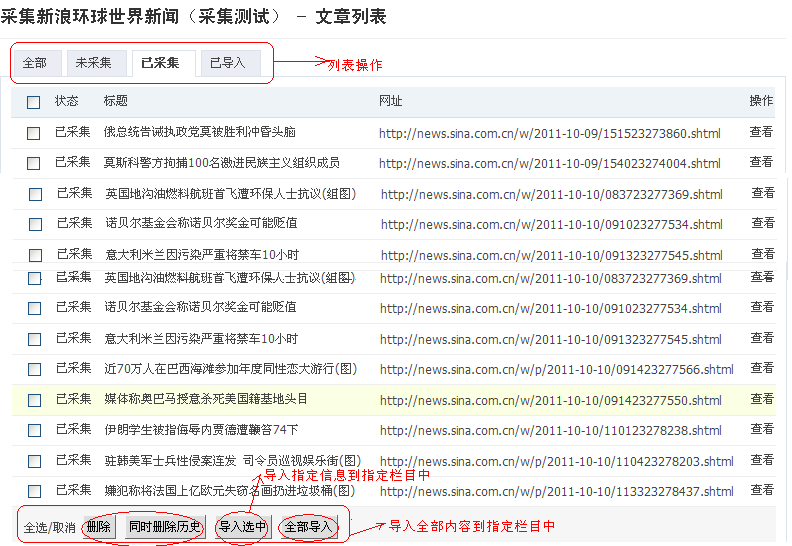Click the 导入选中 button
This screenshot has width=792, height=546.
click(243, 527)
